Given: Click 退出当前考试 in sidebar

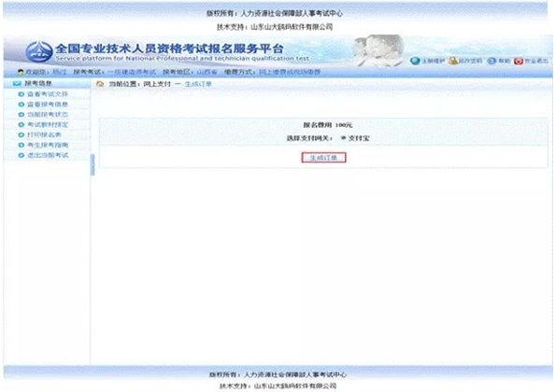Looking at the screenshot, I should 48,155.
